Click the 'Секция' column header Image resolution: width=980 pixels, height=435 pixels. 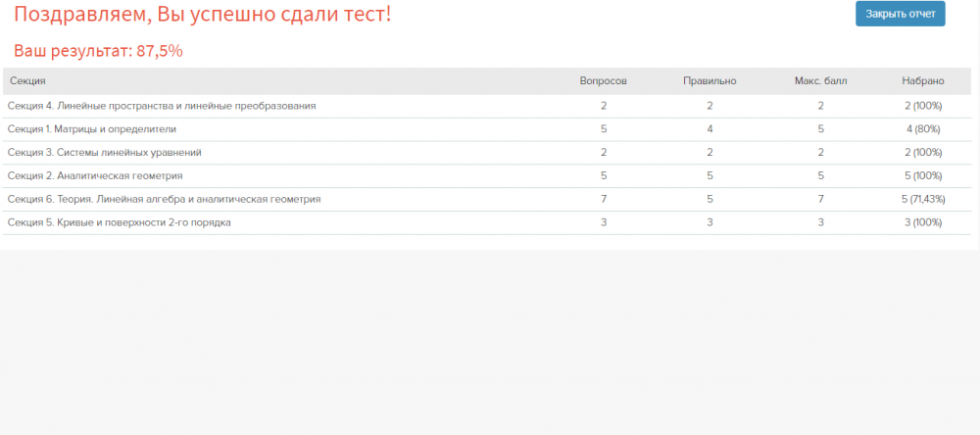[x=27, y=81]
